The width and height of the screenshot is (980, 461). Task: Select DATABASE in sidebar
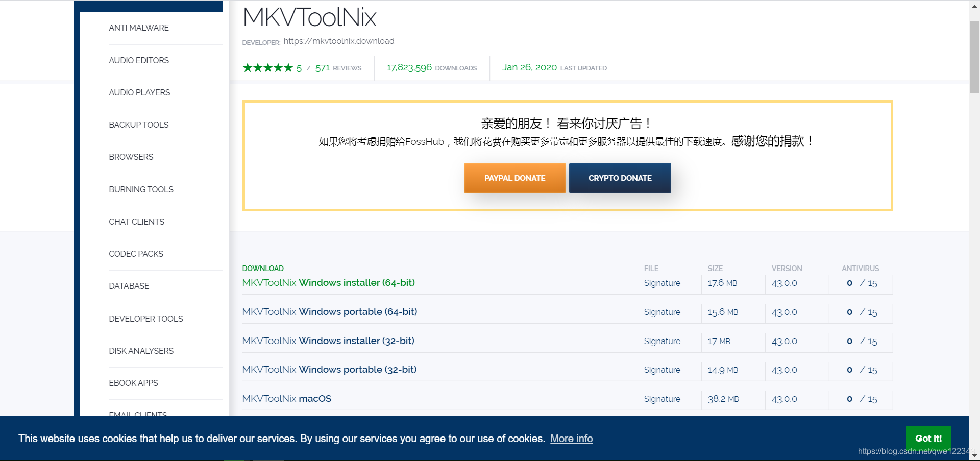[129, 286]
